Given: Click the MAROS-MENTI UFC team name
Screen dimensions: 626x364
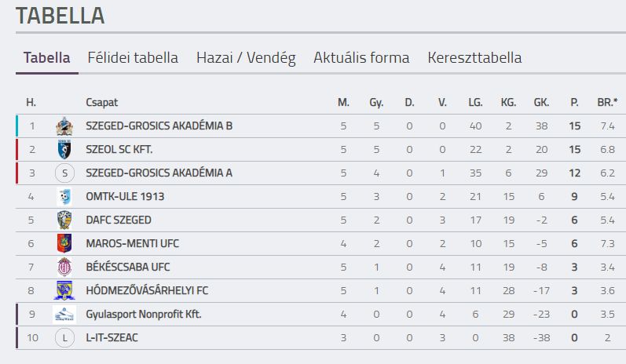Looking at the screenshot, I should coord(127,244).
